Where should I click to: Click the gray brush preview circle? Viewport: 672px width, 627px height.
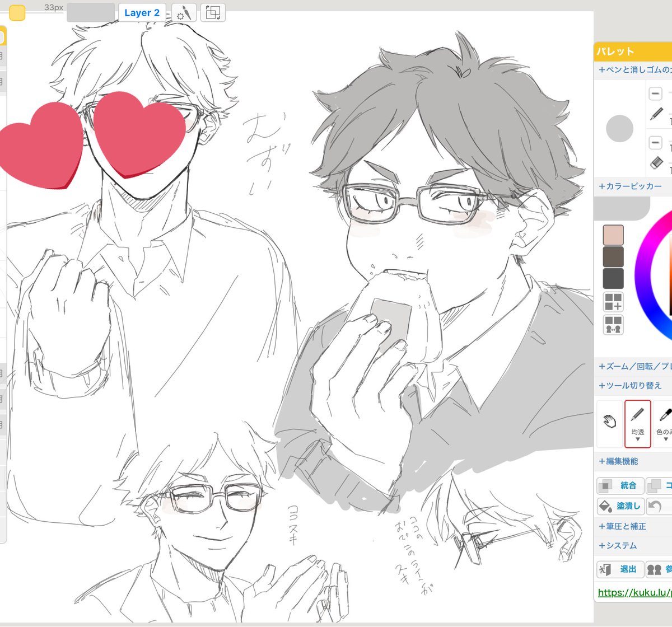coord(619,128)
